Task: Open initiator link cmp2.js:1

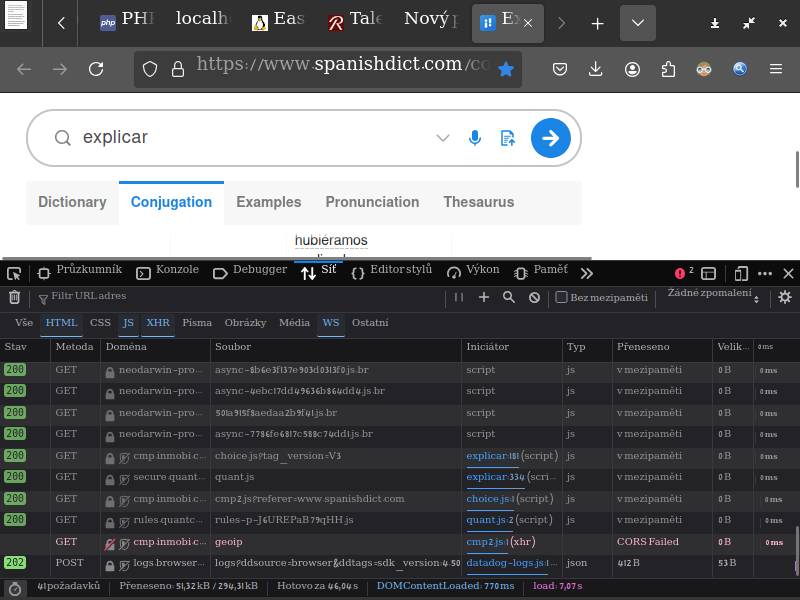Action: pos(487,542)
